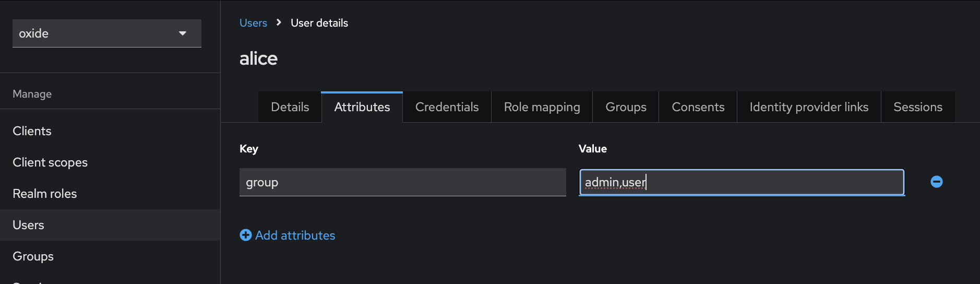Screen dimensions: 980x284
Task: Click the plus icon beside Add attributes
Action: (245, 235)
